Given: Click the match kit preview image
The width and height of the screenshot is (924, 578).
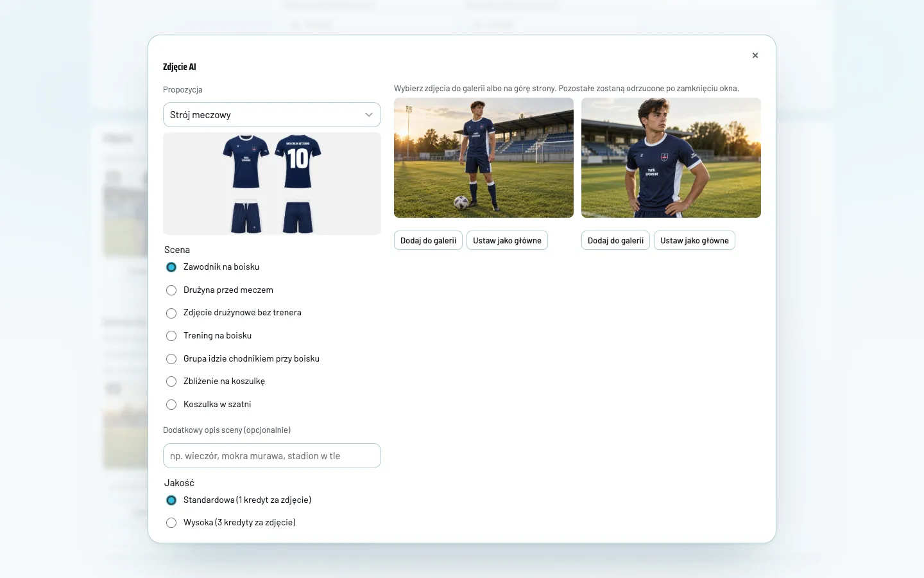Looking at the screenshot, I should point(272,184).
